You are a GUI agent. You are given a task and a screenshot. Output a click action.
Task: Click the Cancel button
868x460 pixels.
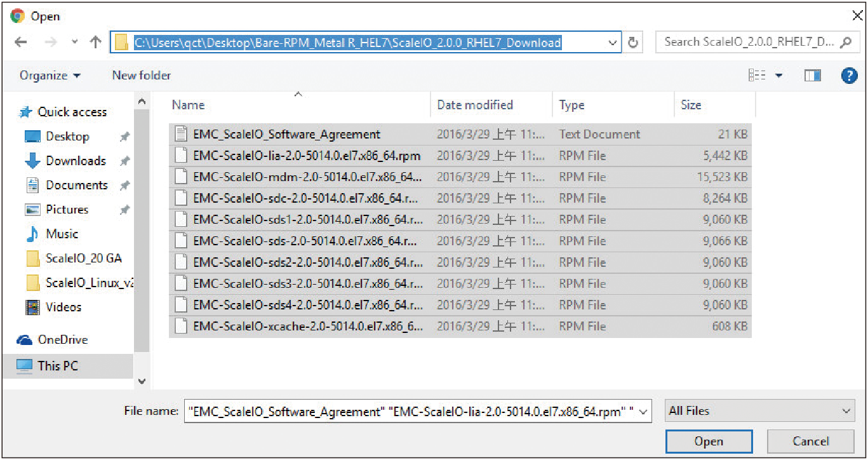810,442
